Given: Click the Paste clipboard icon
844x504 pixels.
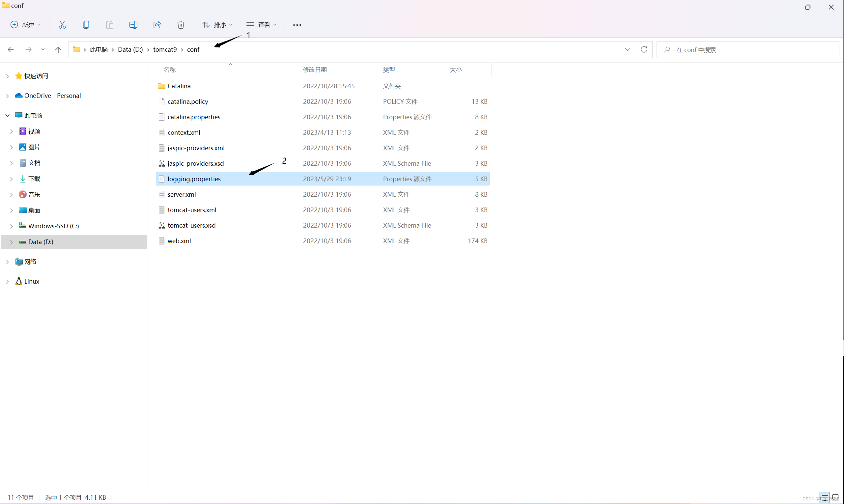Looking at the screenshot, I should 110,25.
